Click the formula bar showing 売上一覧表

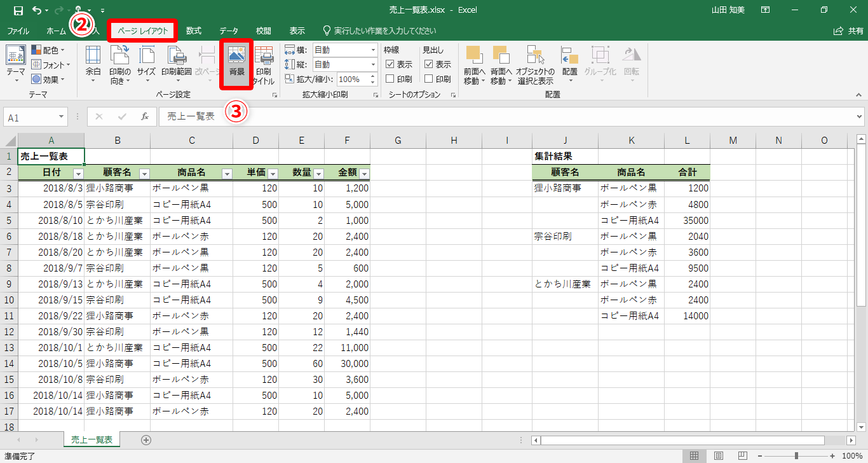coord(507,117)
